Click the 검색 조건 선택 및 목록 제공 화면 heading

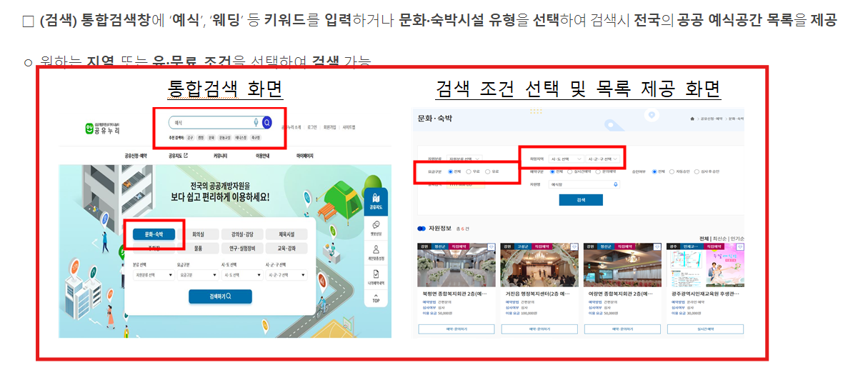(577, 89)
